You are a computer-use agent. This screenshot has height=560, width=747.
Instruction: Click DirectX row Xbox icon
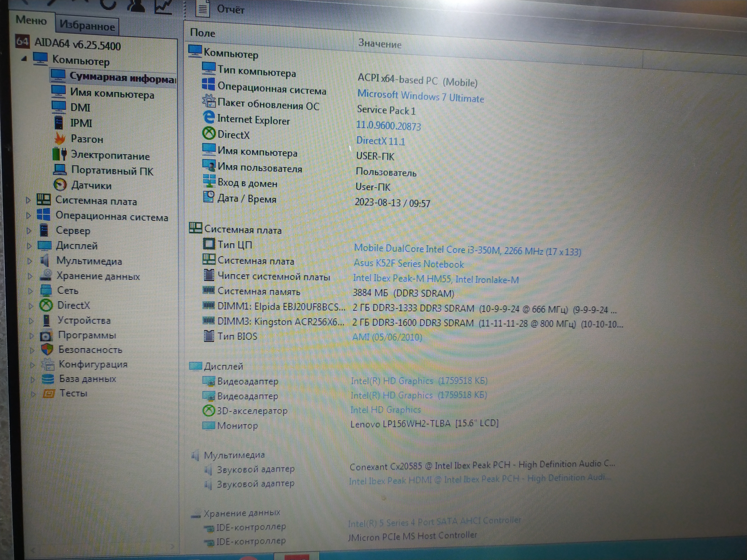209,133
